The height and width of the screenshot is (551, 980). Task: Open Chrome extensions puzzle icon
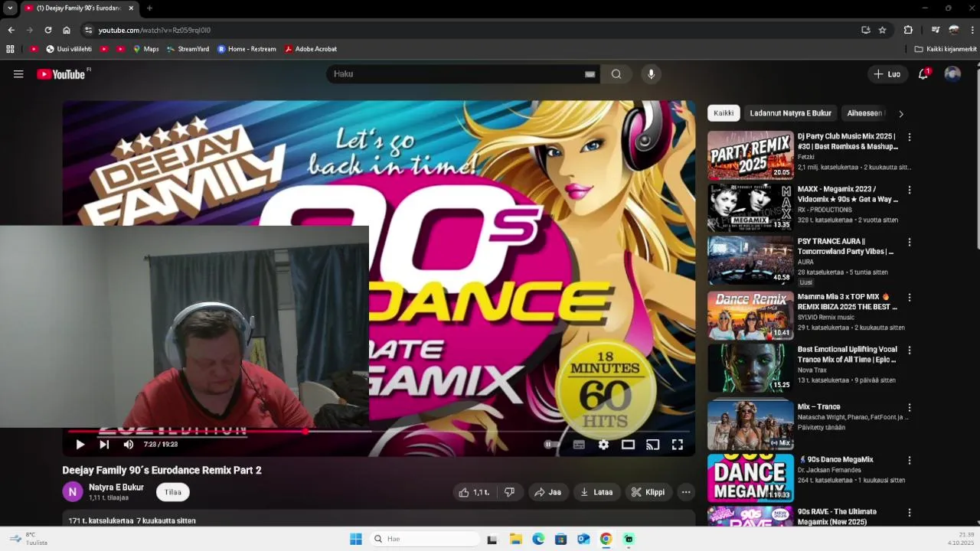(908, 30)
